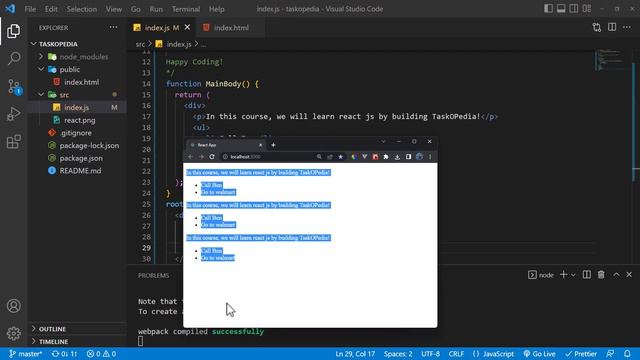Open the Search view in activity bar
This screenshot has width=640, height=360.
[13, 58]
